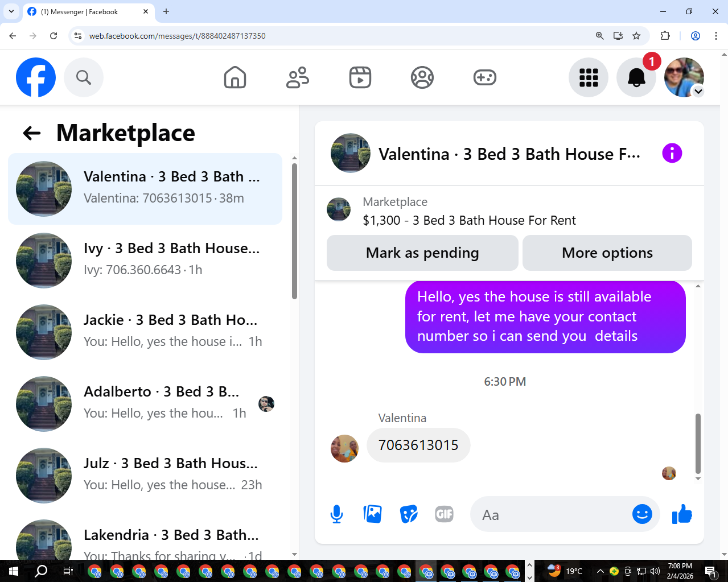This screenshot has height=582, width=728.
Task: Open the Facebook menu grid icon
Action: pos(589,77)
